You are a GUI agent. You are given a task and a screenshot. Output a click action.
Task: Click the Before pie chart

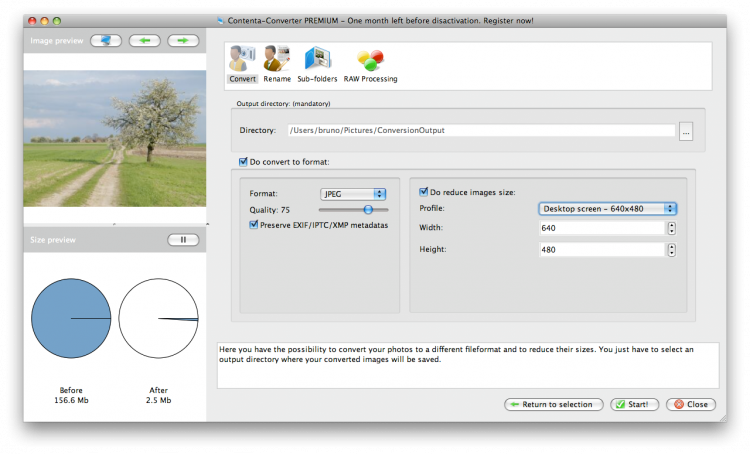tap(71, 318)
